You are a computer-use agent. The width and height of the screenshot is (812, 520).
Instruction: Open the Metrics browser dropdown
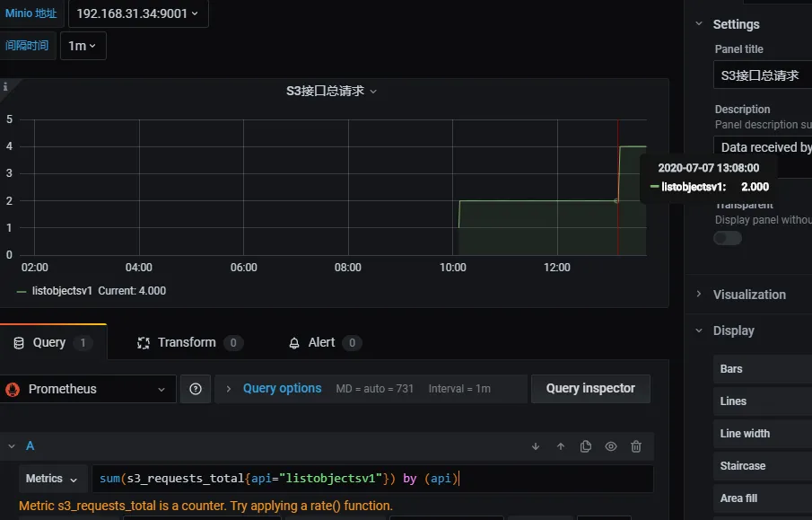(53, 479)
